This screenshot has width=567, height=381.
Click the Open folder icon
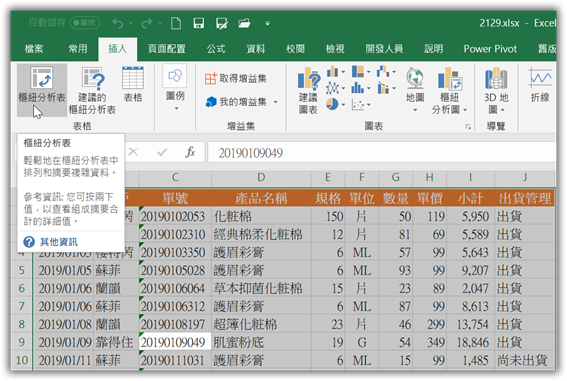click(x=244, y=23)
